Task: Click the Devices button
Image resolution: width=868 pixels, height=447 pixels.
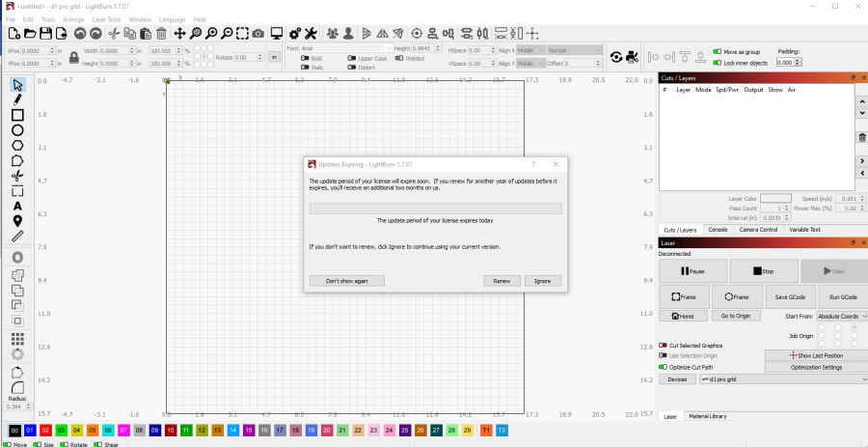Action: 678,379
